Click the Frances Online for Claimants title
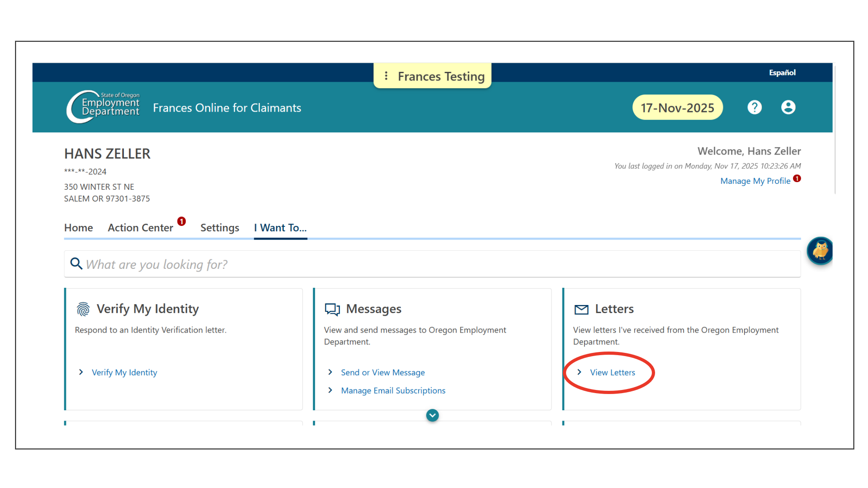 click(x=227, y=108)
